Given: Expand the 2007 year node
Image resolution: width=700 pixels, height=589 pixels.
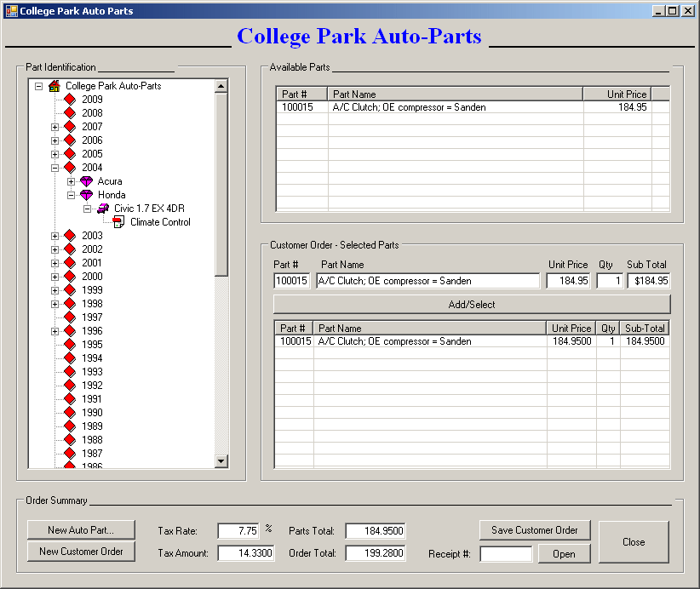Looking at the screenshot, I should tap(55, 127).
